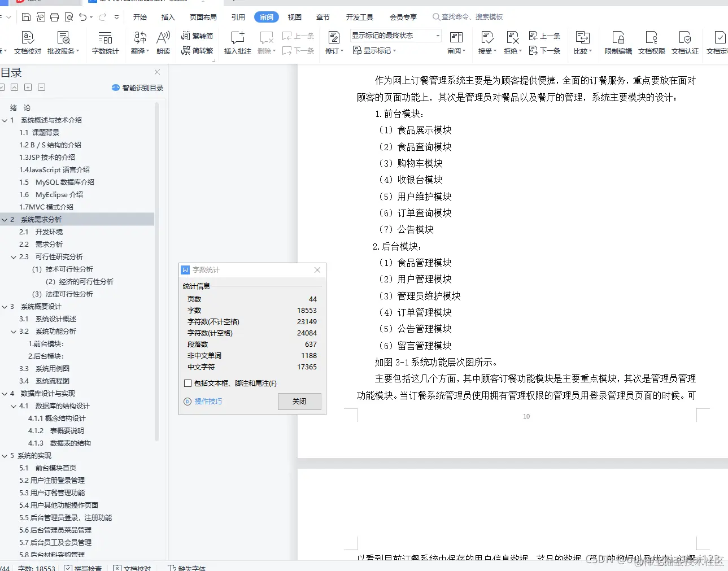Screen dimensions: 728x571
Task: Open the 字数统计 word count tool
Action: click(x=105, y=42)
